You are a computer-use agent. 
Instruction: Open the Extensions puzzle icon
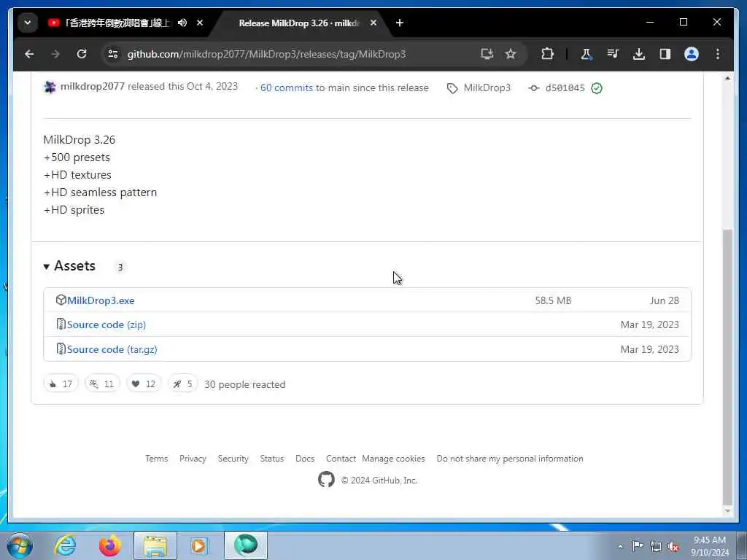coord(547,54)
